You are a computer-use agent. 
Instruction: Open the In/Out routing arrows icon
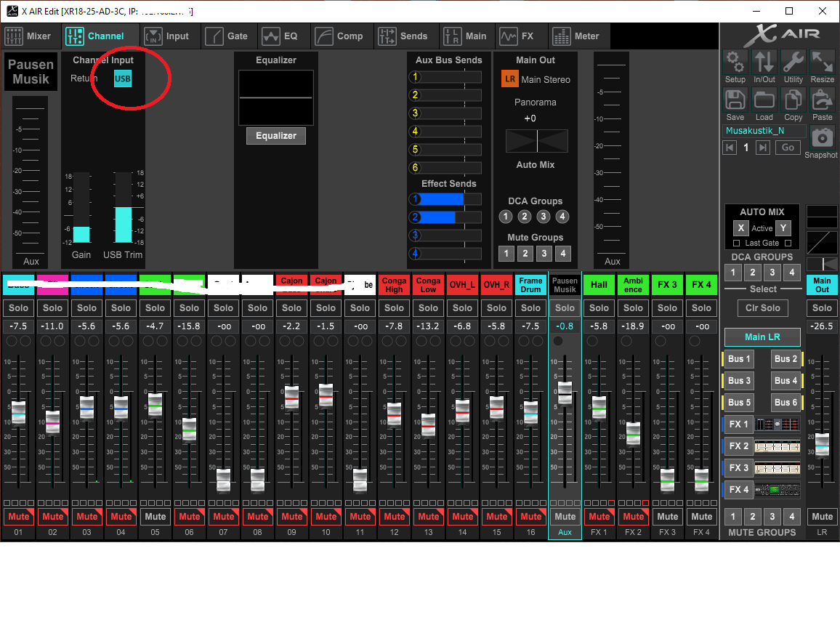tap(764, 63)
